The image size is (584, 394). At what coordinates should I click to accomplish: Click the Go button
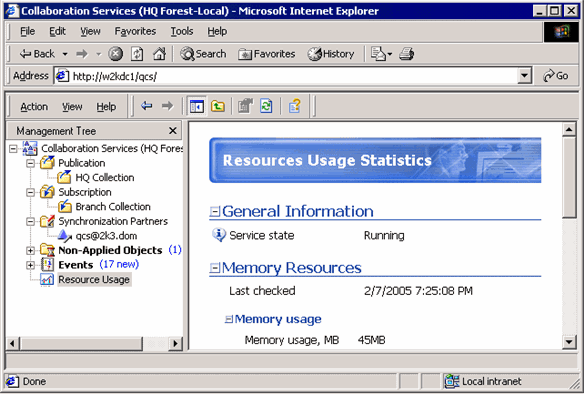[555, 76]
